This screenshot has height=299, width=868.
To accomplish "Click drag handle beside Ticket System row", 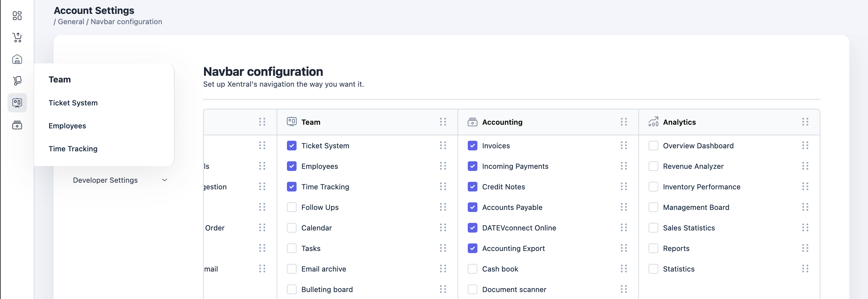I will click(442, 146).
